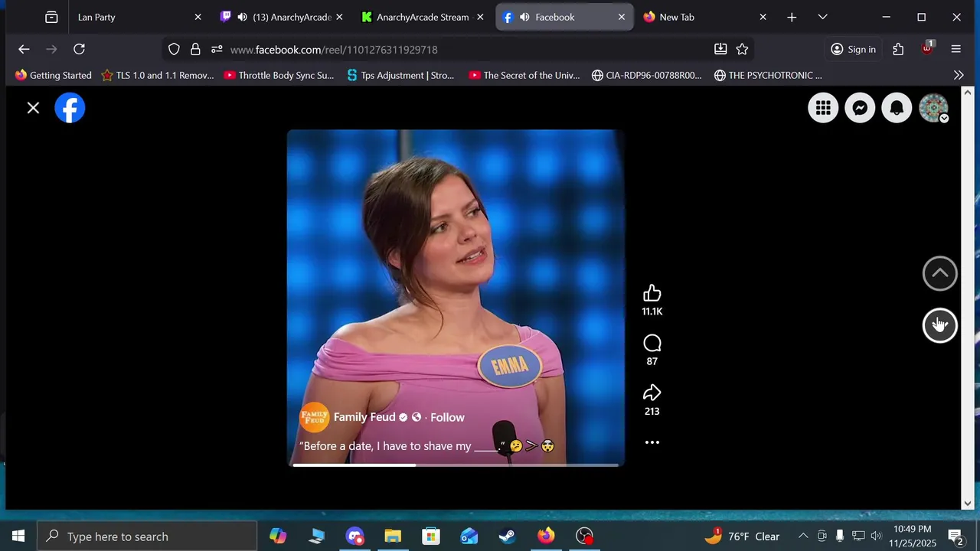The image size is (980, 551).
Task: Open Throttle Body Sync bookmark
Action: click(x=279, y=75)
